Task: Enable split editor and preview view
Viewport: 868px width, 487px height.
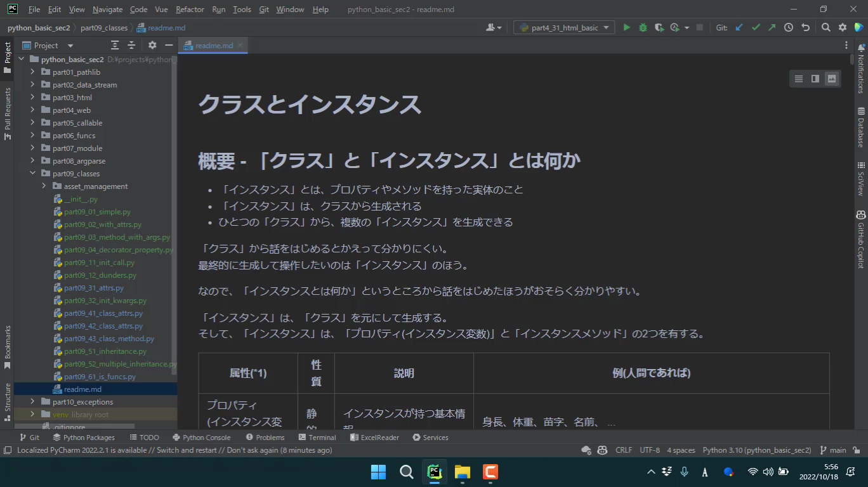Action: click(x=815, y=78)
